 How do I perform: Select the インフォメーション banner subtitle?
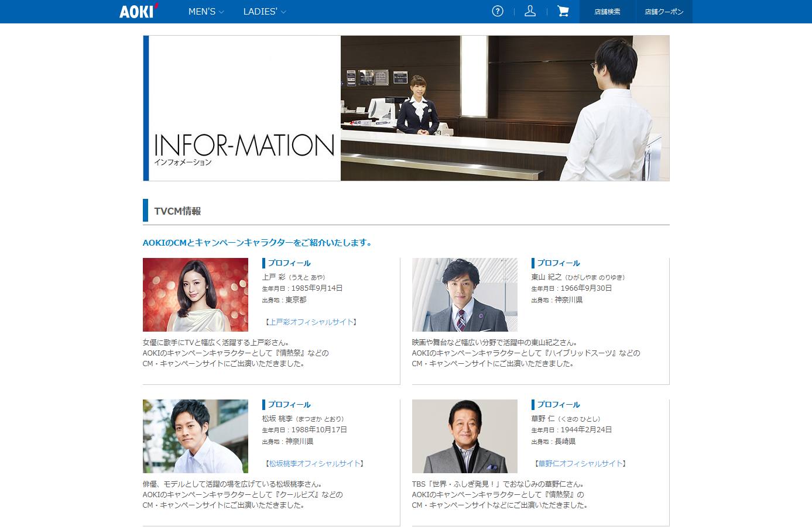[183, 162]
